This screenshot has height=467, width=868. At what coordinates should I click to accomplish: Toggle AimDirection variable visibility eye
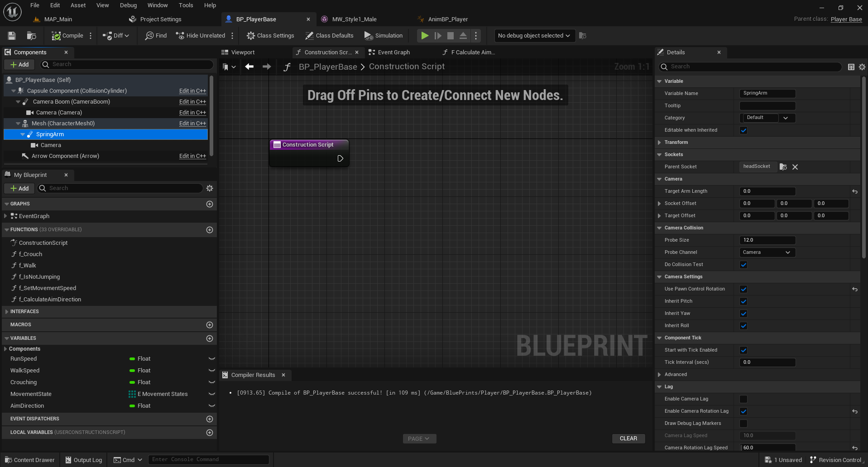[x=211, y=406]
